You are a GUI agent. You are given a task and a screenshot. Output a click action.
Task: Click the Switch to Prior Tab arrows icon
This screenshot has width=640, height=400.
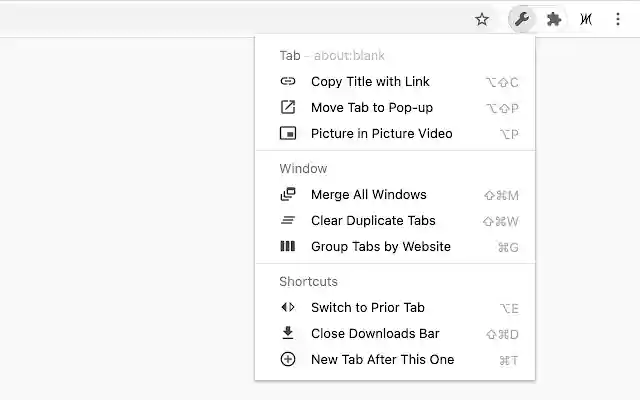[288, 308]
